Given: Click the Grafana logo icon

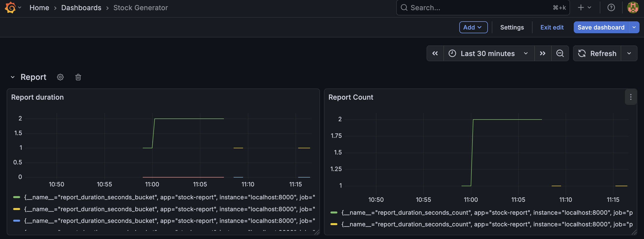Looking at the screenshot, I should tap(10, 7).
